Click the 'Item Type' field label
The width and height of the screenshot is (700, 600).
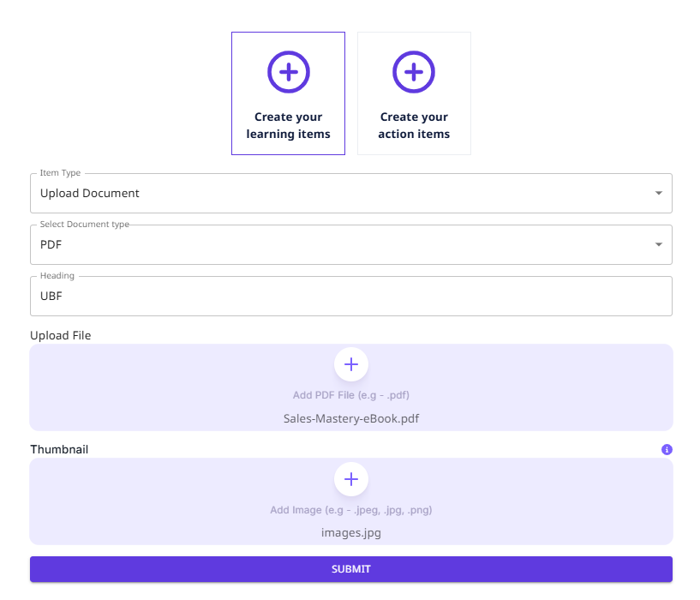[x=60, y=173]
